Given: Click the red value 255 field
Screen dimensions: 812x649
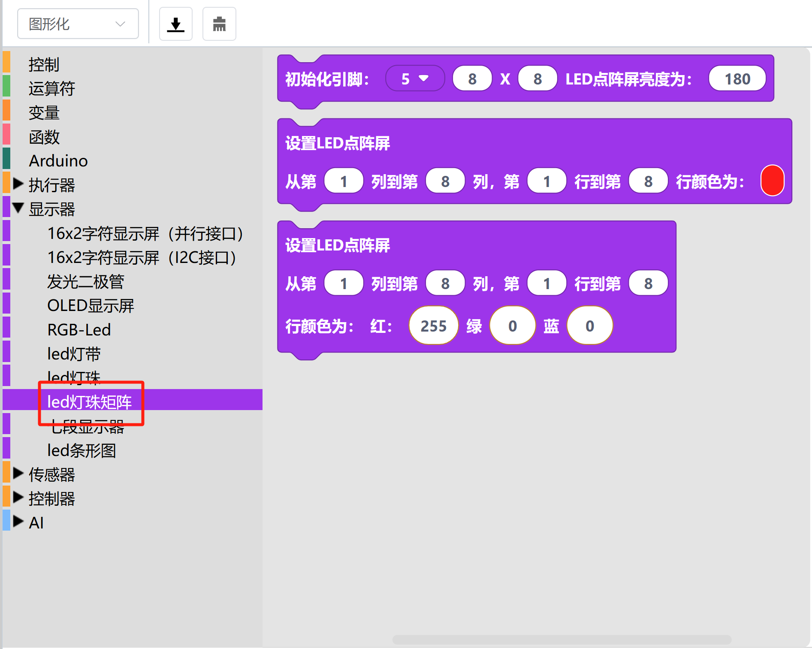Looking at the screenshot, I should tap(433, 326).
